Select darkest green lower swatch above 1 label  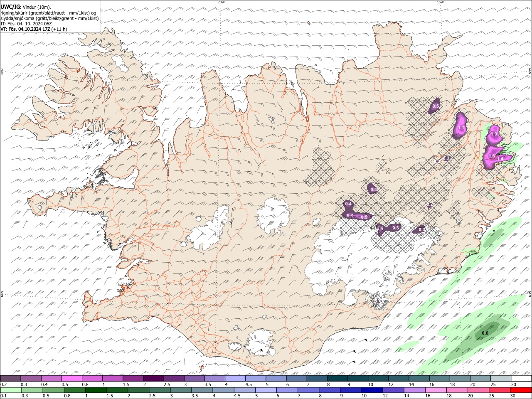click(x=96, y=390)
